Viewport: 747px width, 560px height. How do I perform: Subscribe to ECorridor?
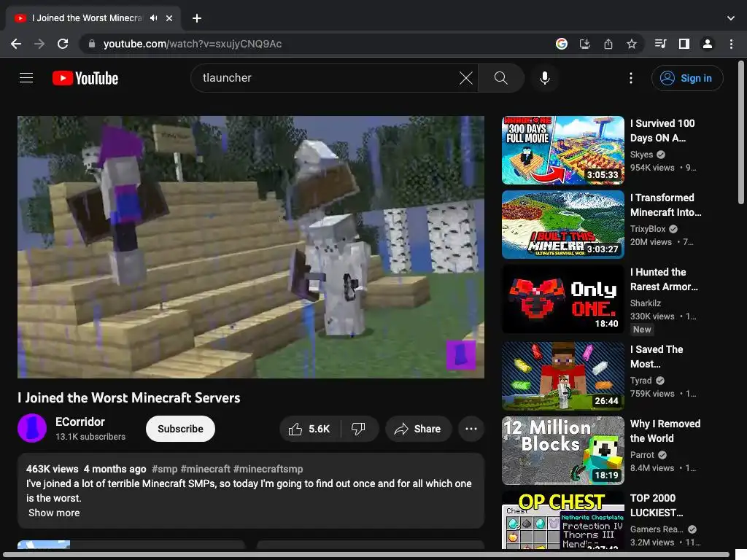[181, 429]
